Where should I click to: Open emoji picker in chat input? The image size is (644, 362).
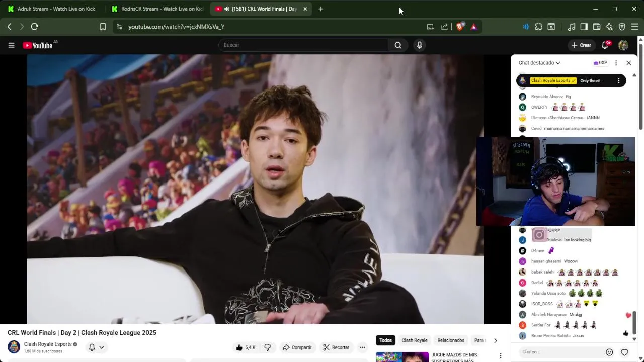[609, 352]
